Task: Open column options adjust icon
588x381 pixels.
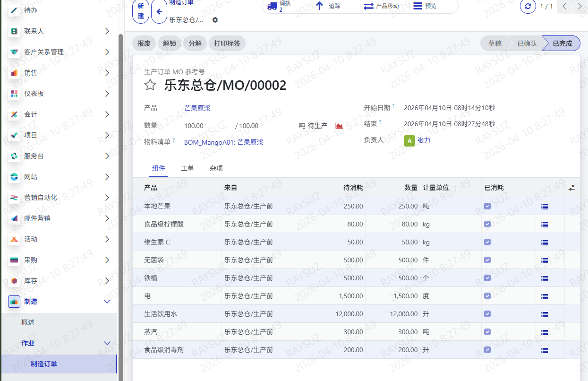Action: tap(572, 188)
